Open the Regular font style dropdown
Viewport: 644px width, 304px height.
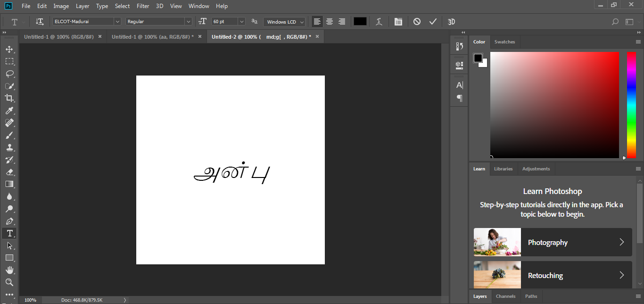(189, 22)
